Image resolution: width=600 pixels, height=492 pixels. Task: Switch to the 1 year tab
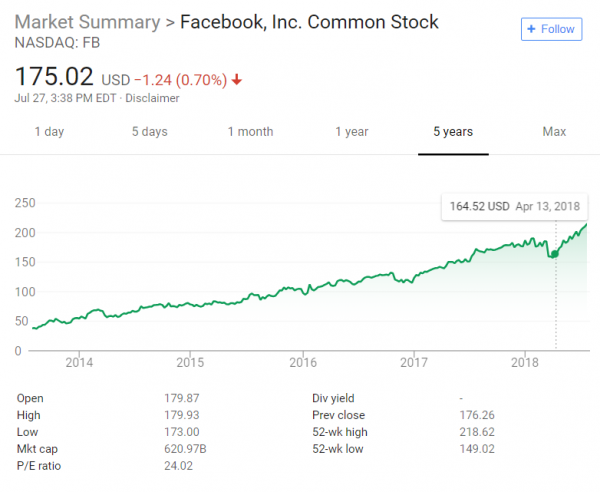pyautogui.click(x=352, y=132)
